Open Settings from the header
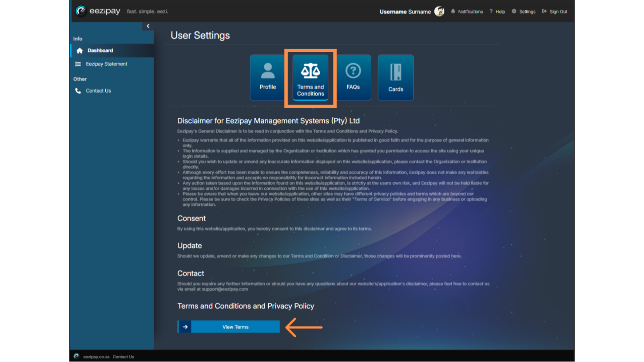The height and width of the screenshot is (362, 644). (x=524, y=12)
